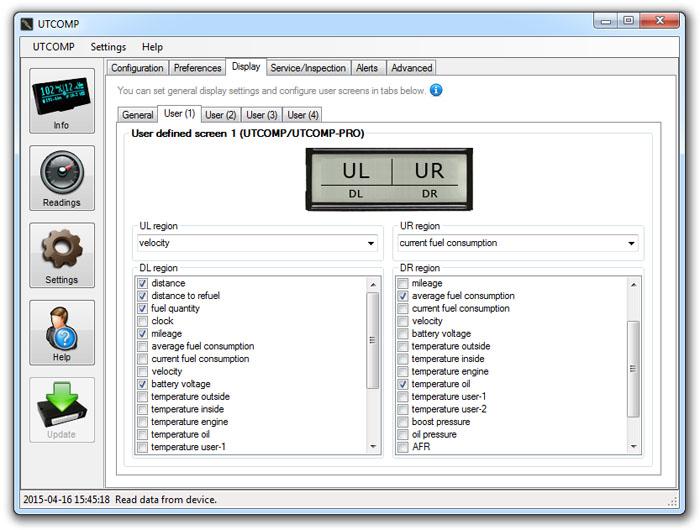Open the Advanced tab
The width and height of the screenshot is (700, 530).
[x=412, y=68]
